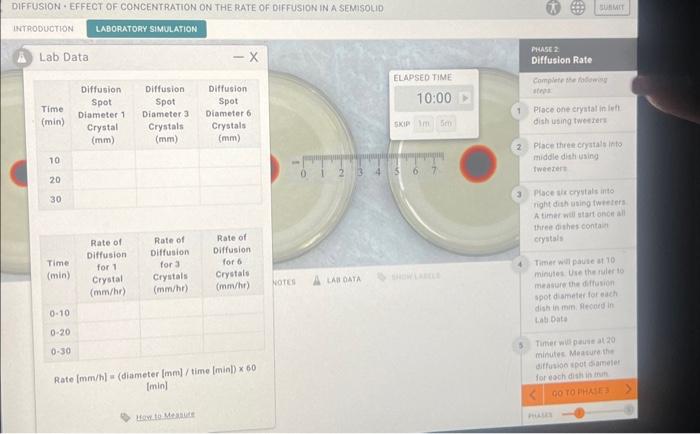Skip 5m on the timer
The height and width of the screenshot is (434, 700).
coord(446,124)
